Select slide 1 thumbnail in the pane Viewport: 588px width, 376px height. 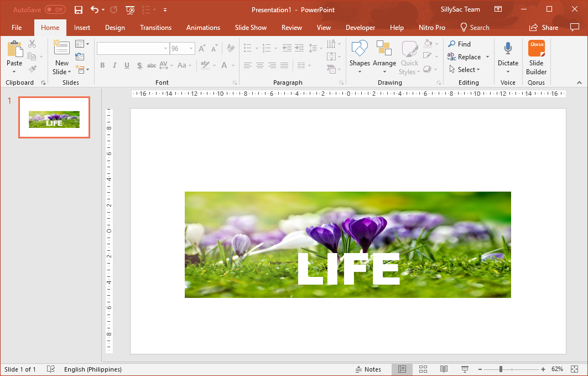coord(54,117)
